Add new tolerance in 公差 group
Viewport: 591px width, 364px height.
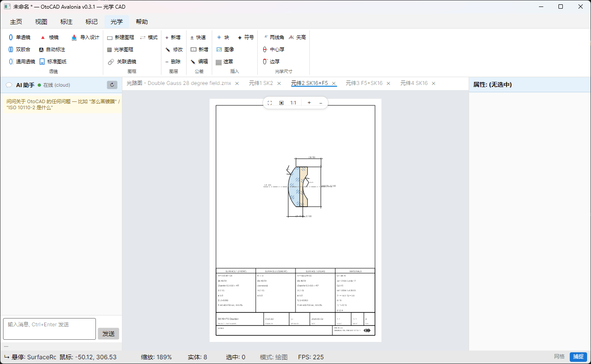[x=200, y=49]
